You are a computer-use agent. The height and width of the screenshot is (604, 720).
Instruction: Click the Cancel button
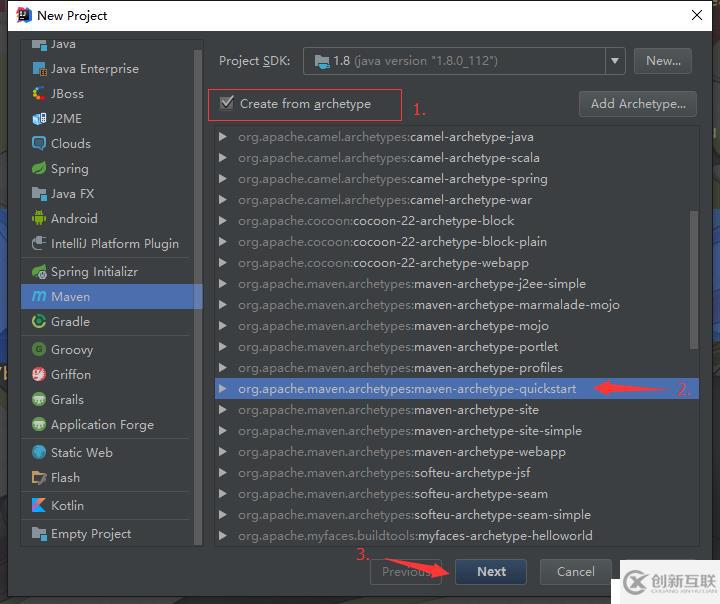pyautogui.click(x=575, y=572)
